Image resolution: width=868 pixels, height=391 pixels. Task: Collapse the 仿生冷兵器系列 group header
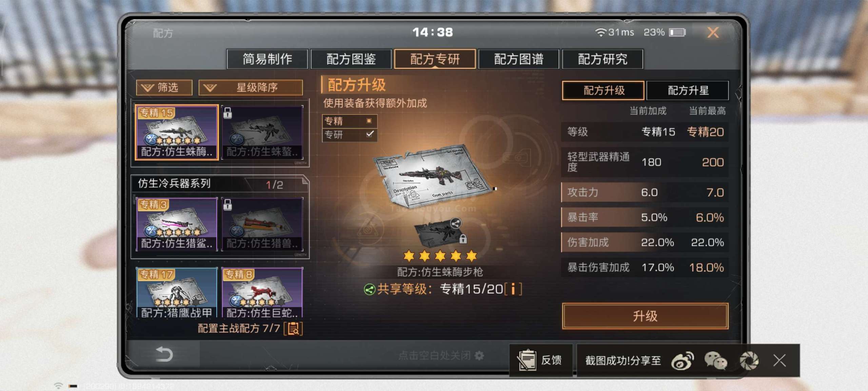tap(220, 184)
